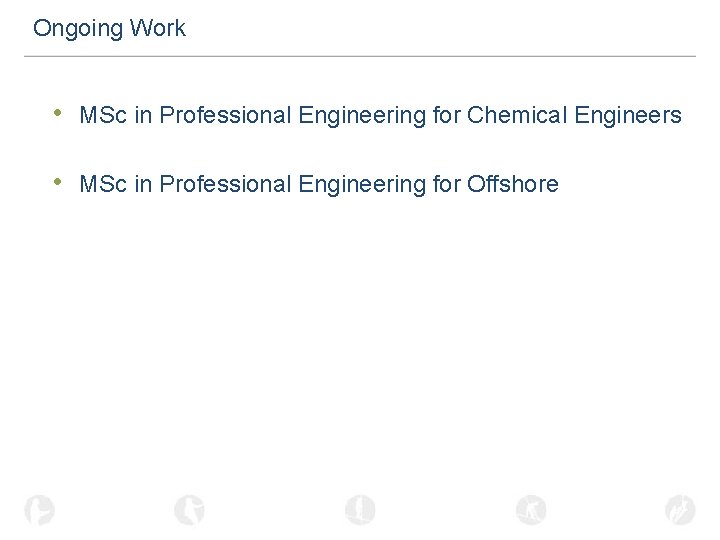
Task: Click the horizontal divider line under the title
Action: tap(360, 56)
